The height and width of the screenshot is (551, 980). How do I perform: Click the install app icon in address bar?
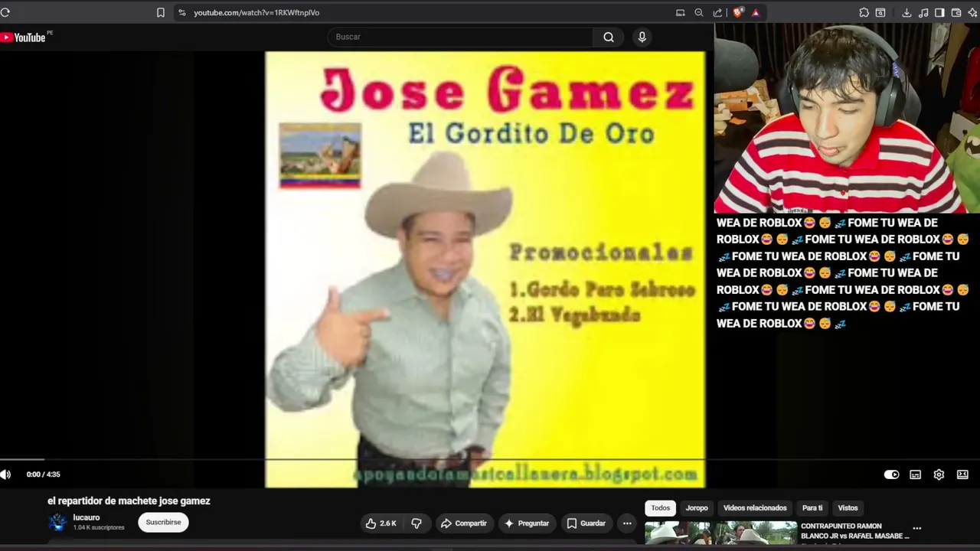coord(680,12)
